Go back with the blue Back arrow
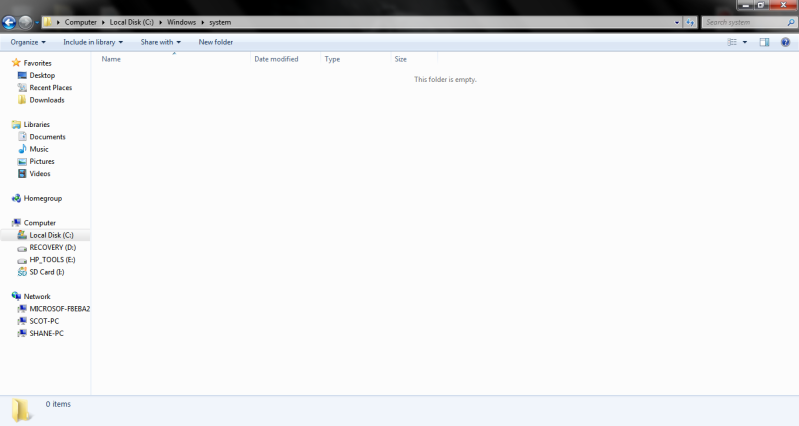This screenshot has width=799, height=426. point(9,22)
